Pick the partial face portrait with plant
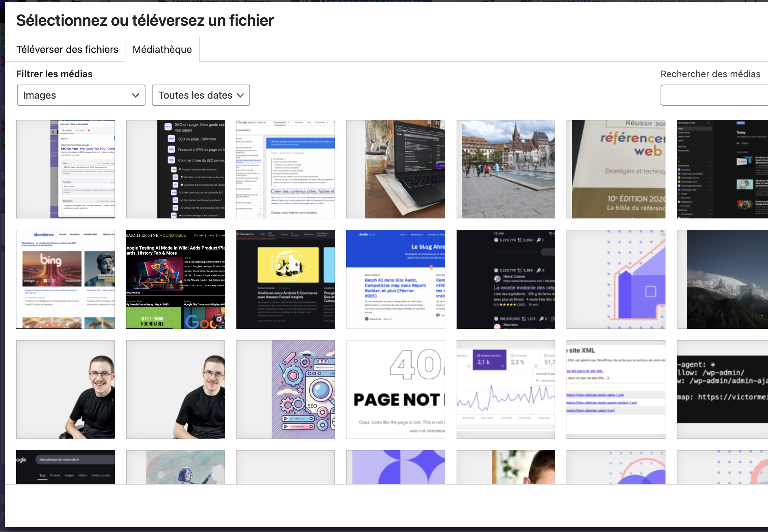 [506, 467]
